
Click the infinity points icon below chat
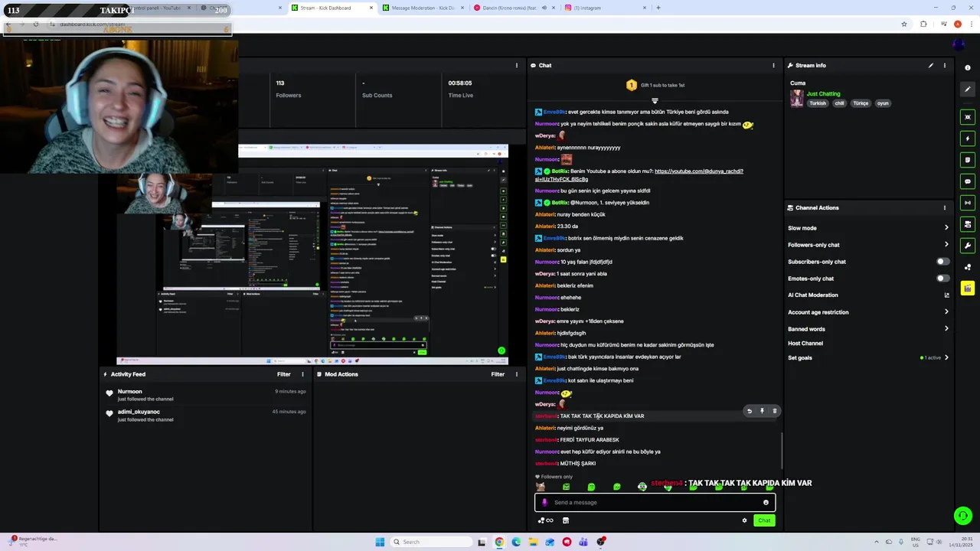point(546,520)
